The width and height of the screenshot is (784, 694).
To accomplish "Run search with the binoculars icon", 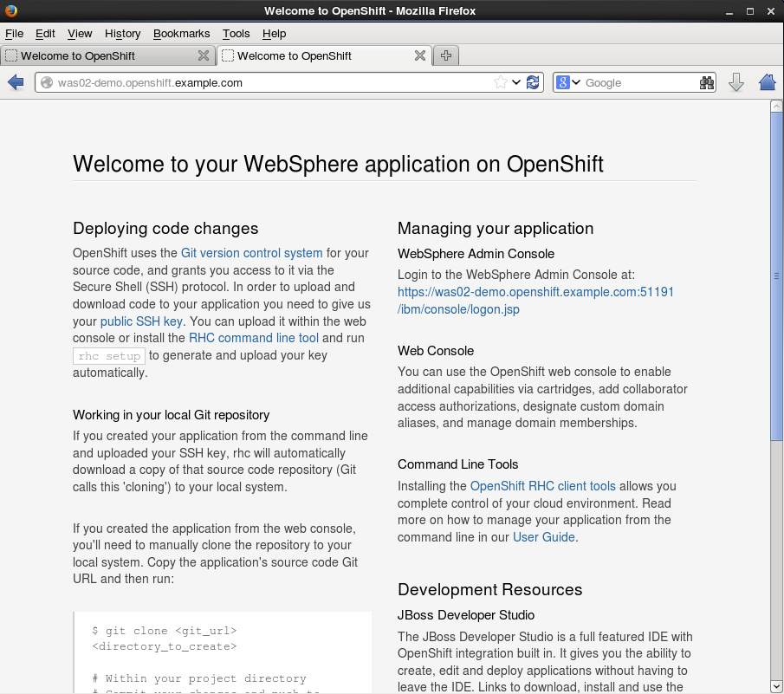I will 707,82.
